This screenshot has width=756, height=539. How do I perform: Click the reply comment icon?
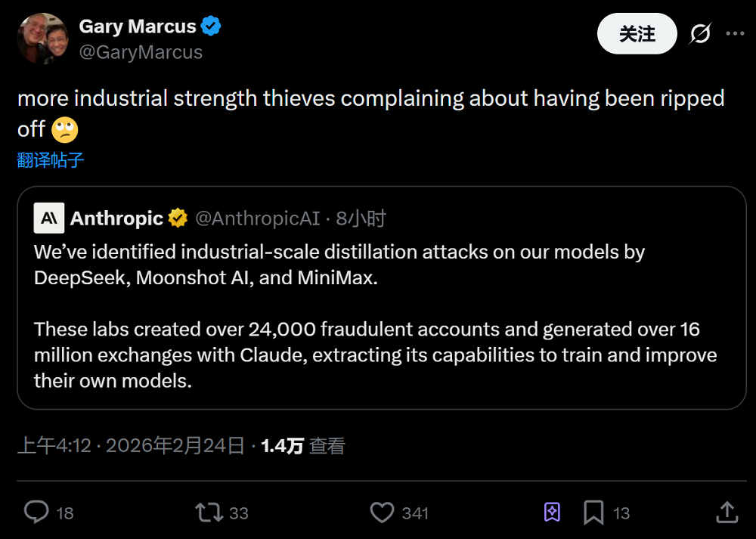click(x=36, y=513)
